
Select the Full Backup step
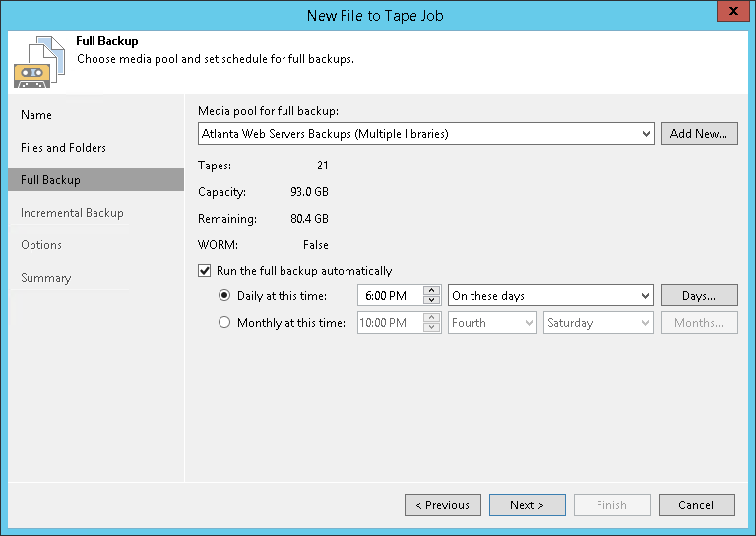point(50,180)
